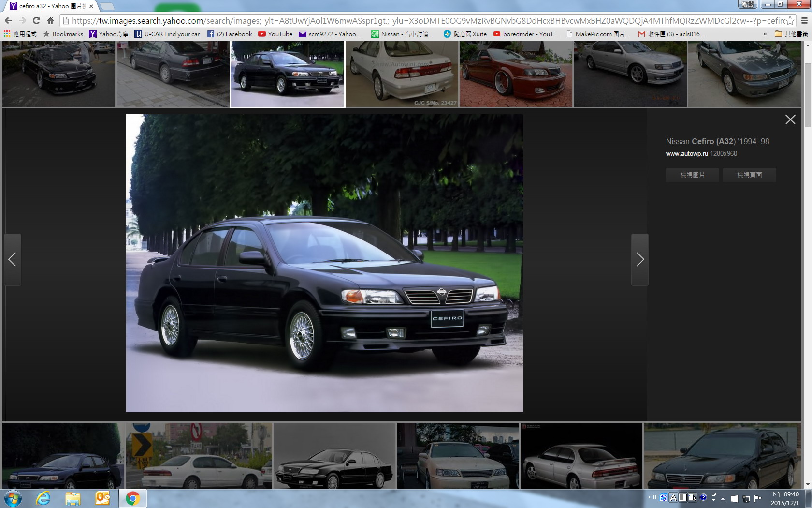Screen dimensions: 812x508
Task: Open the 隨意窩 Xuite bookmark
Action: pyautogui.click(x=465, y=34)
